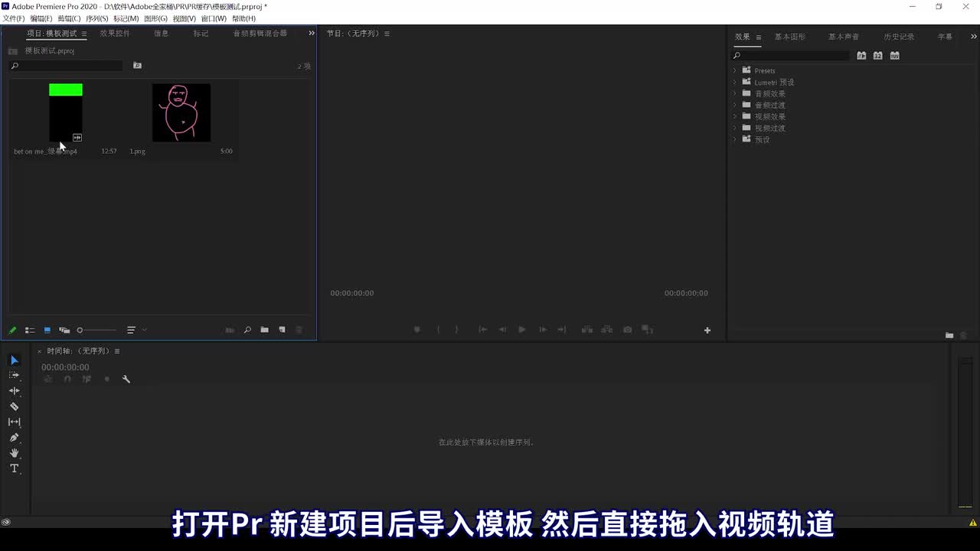
Task: Click the Extract button in Program Monitor
Action: click(607, 330)
